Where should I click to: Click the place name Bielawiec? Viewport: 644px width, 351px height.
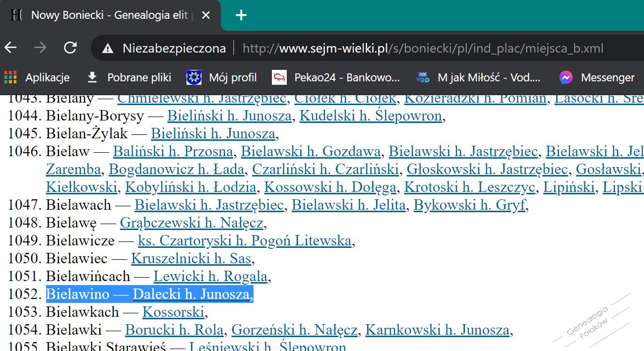(x=77, y=259)
